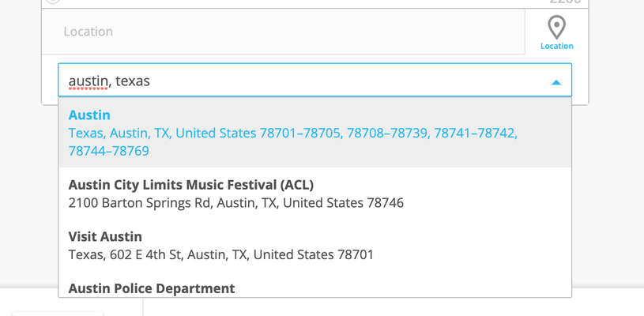This screenshot has width=644, height=316.
Task: Click the 2100 Barton Springs Rd address
Action: coord(235,203)
